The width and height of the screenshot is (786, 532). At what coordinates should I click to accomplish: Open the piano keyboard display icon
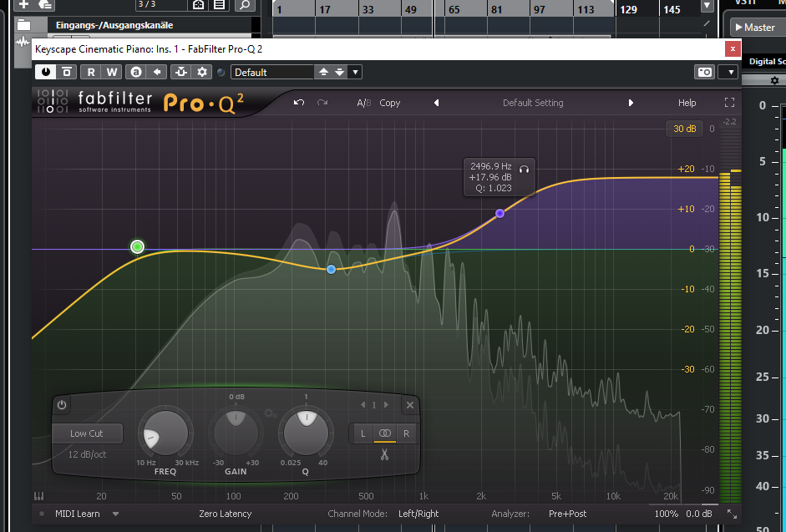tap(39, 494)
